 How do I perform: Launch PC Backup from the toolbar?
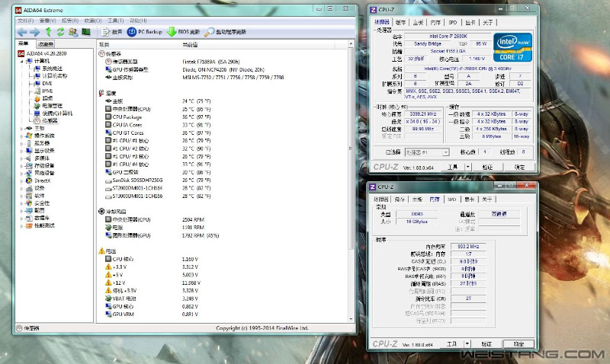pos(144,32)
